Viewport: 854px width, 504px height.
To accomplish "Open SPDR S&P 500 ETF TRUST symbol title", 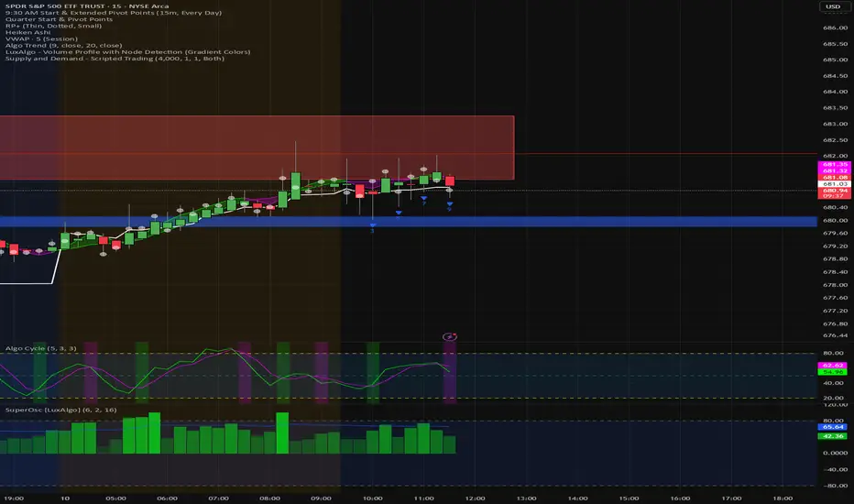I will click(87, 6).
